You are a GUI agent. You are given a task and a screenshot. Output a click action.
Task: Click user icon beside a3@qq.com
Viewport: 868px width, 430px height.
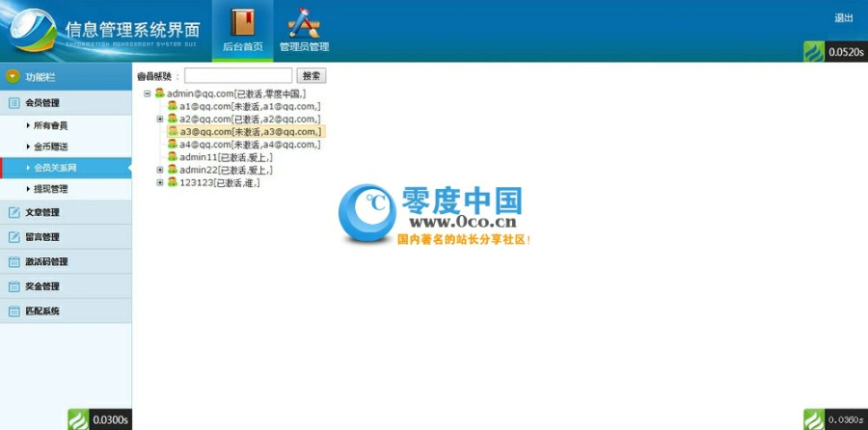click(x=173, y=131)
